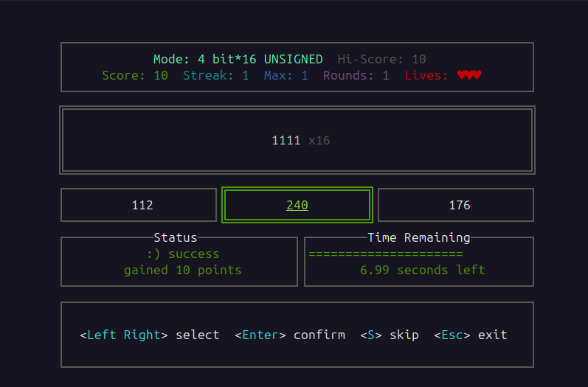588x387 pixels.
Task: Click the x16 multiplier text
Action: 319,140
